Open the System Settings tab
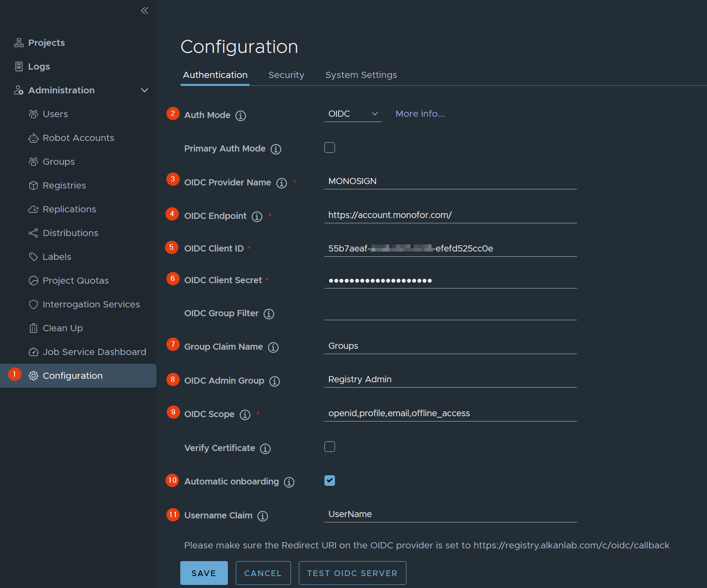The height and width of the screenshot is (588, 707). pos(361,75)
